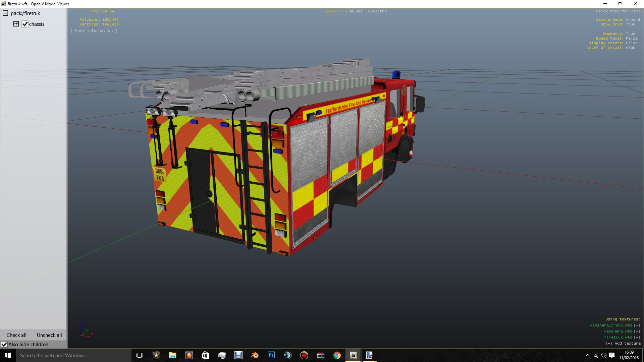Uncheck the chassis visibility checkbox
Screen dimensions: 644x362
[x=25, y=24]
